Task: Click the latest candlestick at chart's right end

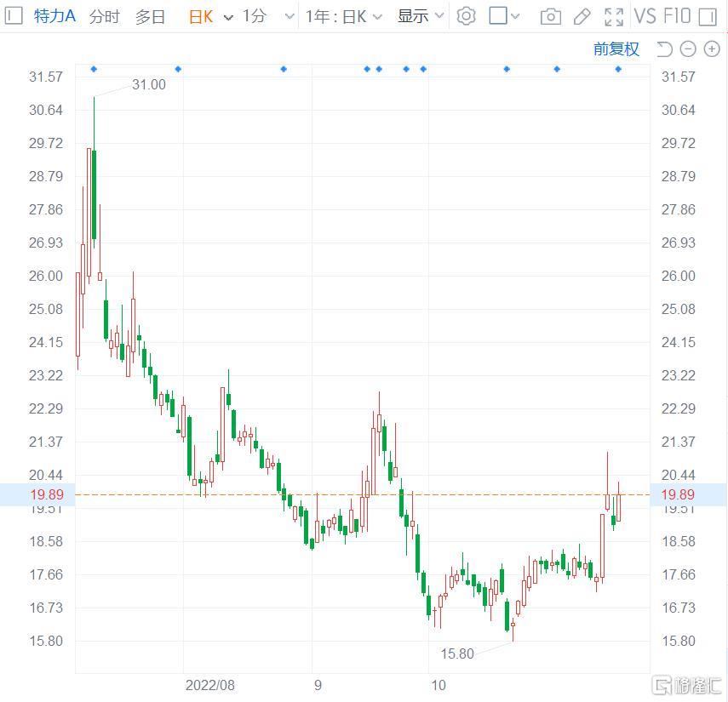Action: pyautogui.click(x=618, y=508)
